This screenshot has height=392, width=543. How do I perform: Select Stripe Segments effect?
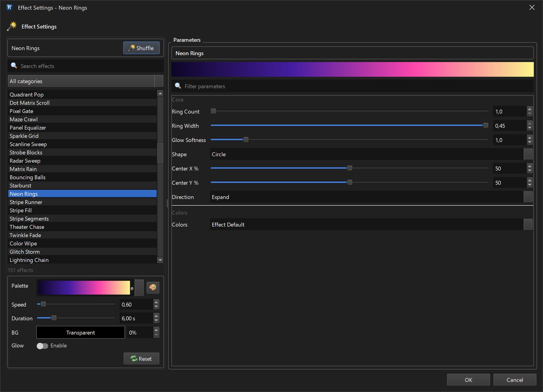click(x=82, y=219)
